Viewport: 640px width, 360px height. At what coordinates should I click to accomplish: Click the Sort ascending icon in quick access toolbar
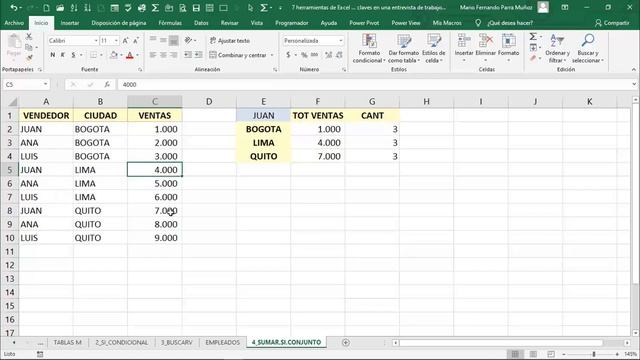[74, 8]
